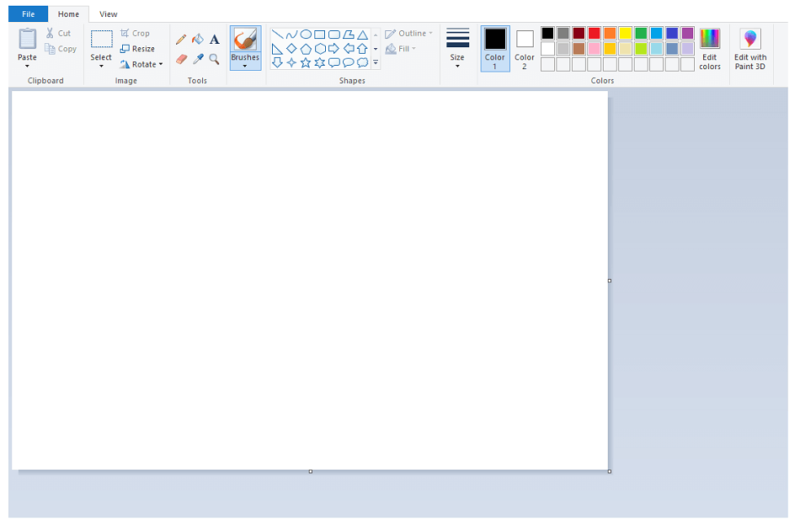This screenshot has width=800, height=529.
Task: Choose the Right arrow shape
Action: click(x=334, y=49)
